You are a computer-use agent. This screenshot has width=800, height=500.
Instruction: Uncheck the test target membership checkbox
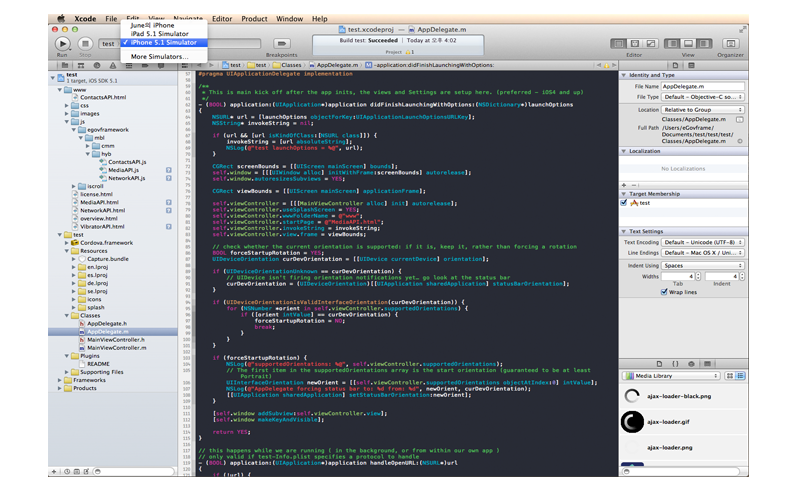[x=625, y=202]
